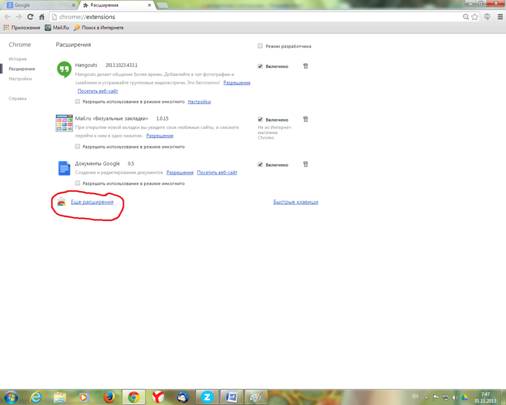Click the Документы Google extension icon
The width and height of the screenshot is (506, 405).
64,168
